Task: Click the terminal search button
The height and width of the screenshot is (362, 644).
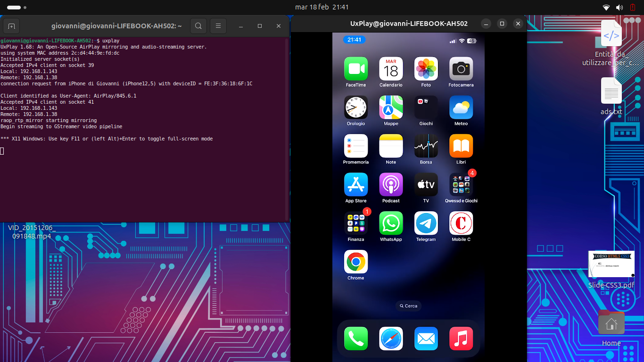Action: point(198,26)
